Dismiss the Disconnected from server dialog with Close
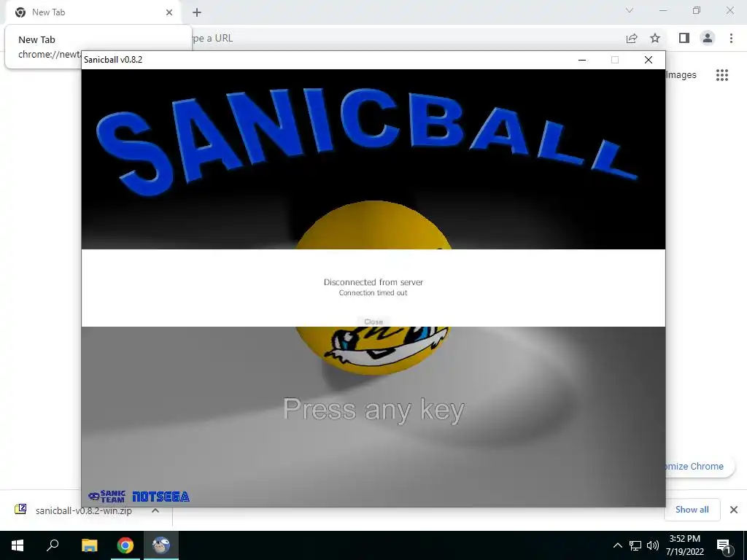747x560 pixels. (373, 322)
